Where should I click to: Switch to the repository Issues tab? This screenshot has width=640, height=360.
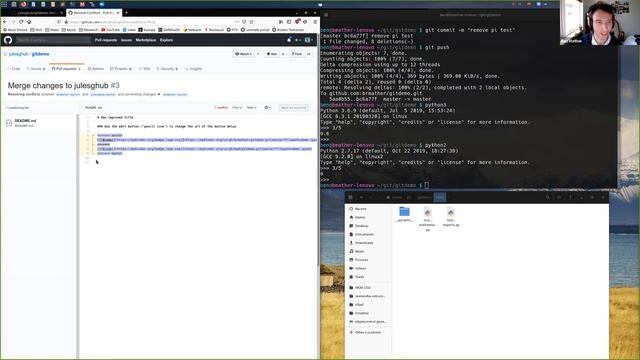pyautogui.click(x=36, y=69)
